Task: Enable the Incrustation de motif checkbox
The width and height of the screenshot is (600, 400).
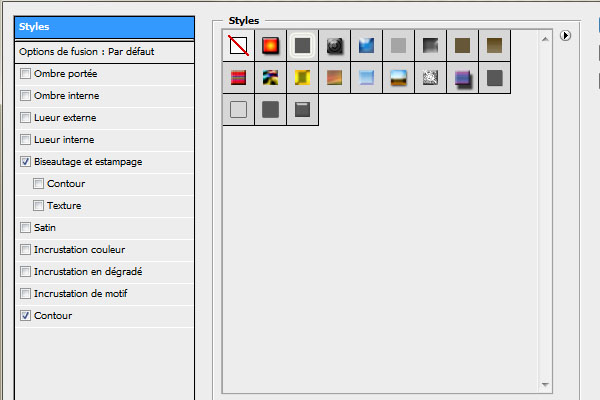Action: (25, 294)
